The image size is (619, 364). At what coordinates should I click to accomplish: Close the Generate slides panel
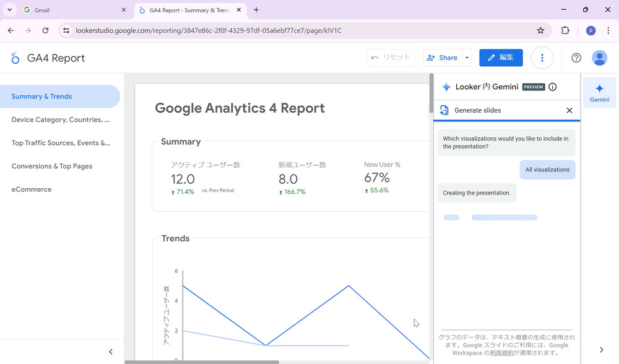pyautogui.click(x=569, y=110)
